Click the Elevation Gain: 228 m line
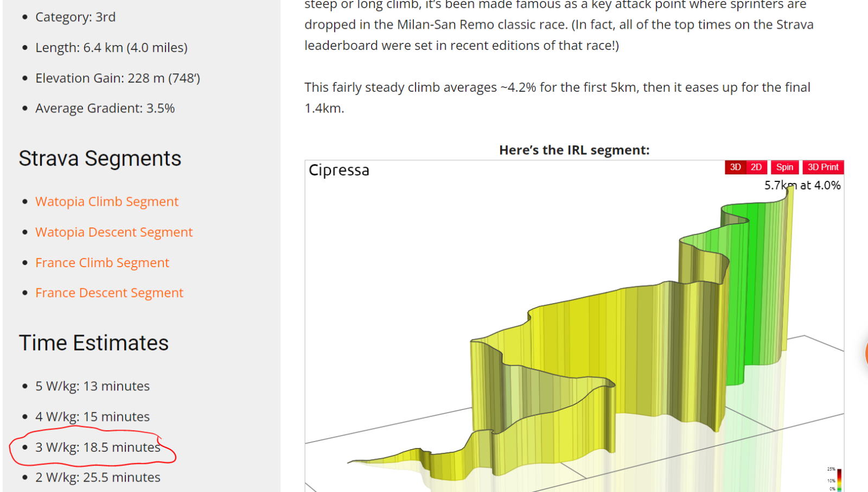 [118, 78]
